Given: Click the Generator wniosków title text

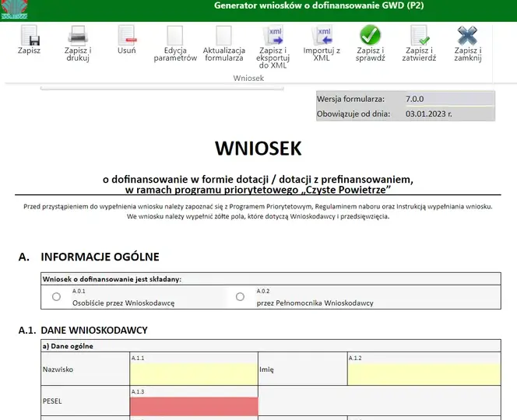Looking at the screenshot, I should pyautogui.click(x=318, y=5).
